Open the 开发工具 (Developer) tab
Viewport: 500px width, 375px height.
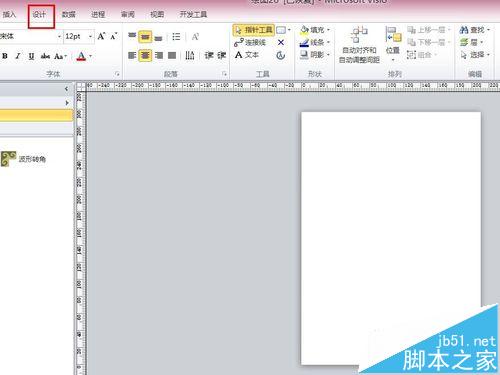[193, 15]
